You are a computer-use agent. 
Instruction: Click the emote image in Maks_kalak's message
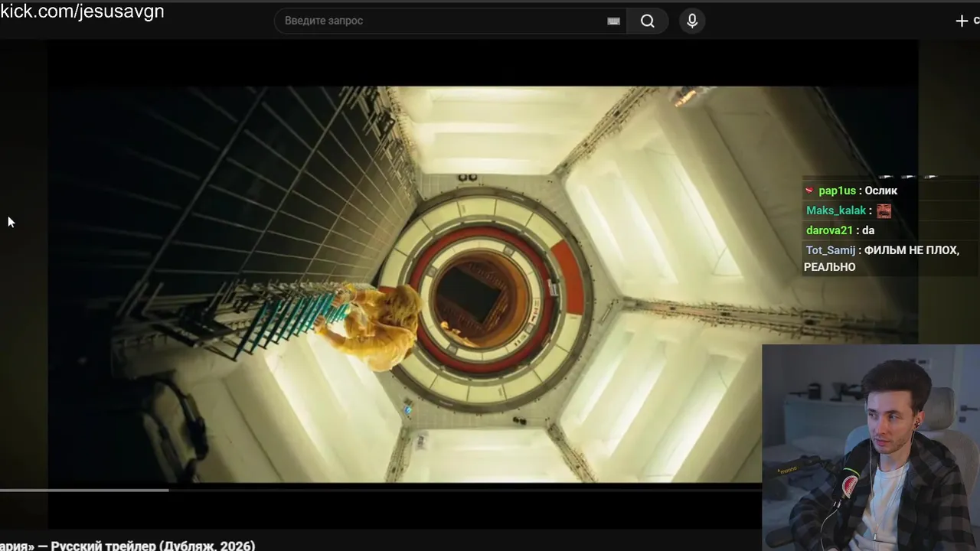coord(884,210)
